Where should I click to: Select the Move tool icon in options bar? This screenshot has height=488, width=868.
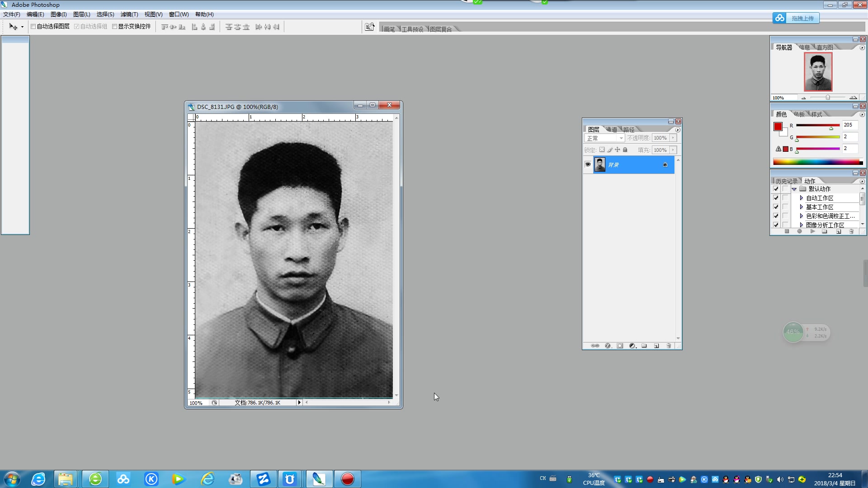pos(13,27)
